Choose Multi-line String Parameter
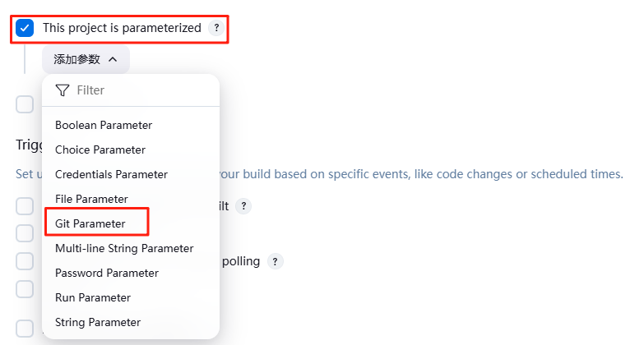This screenshot has height=345, width=644. [x=124, y=248]
